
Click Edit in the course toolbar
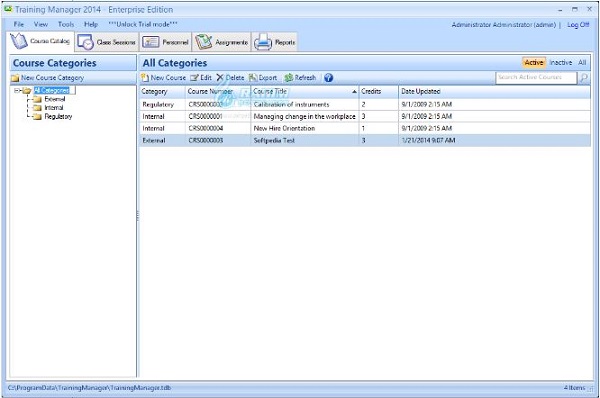point(201,78)
